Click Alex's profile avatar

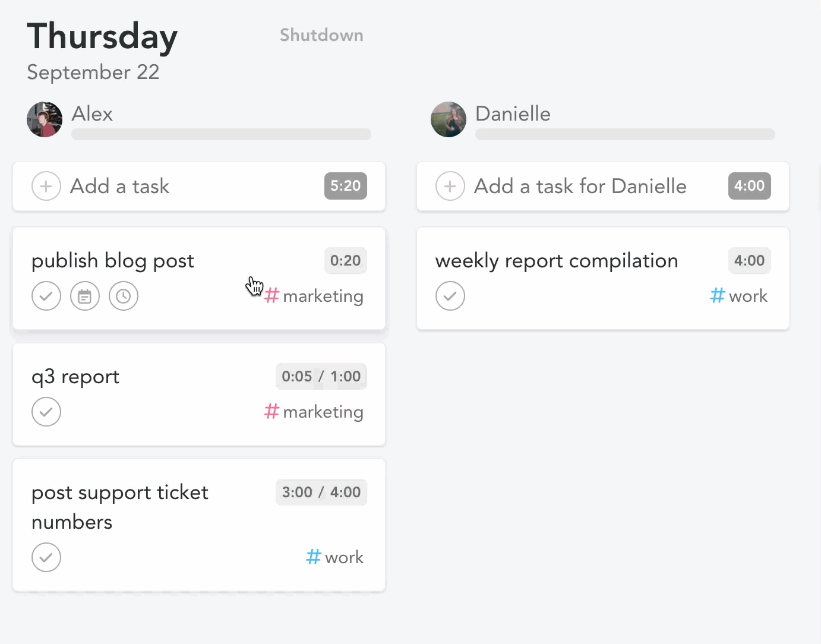pyautogui.click(x=45, y=119)
